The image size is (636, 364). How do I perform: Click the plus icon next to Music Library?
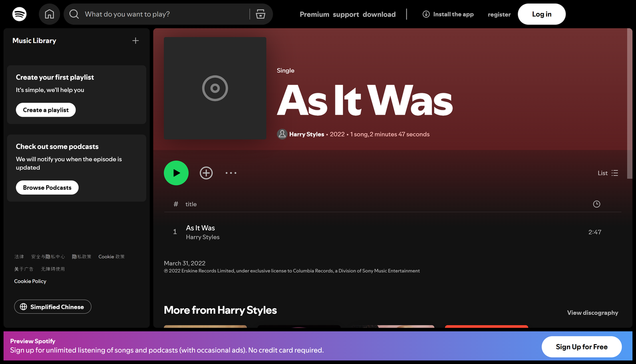tap(136, 41)
